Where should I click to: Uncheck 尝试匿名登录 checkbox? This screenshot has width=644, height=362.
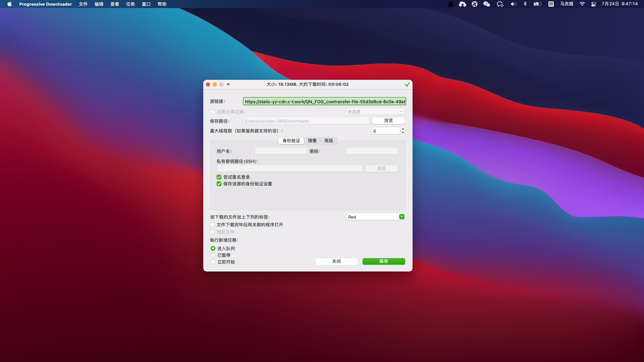(x=219, y=177)
